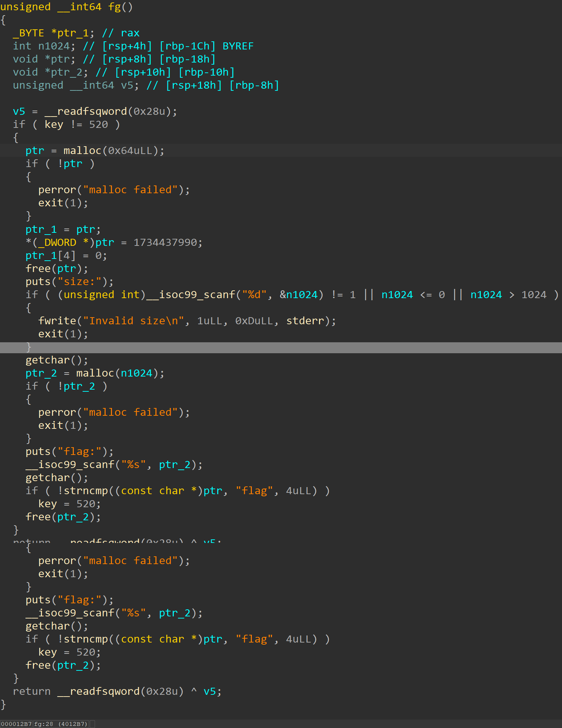This screenshot has height=728, width=562.
Task: Select the 'void *ptr;' declaration
Action: (44, 59)
